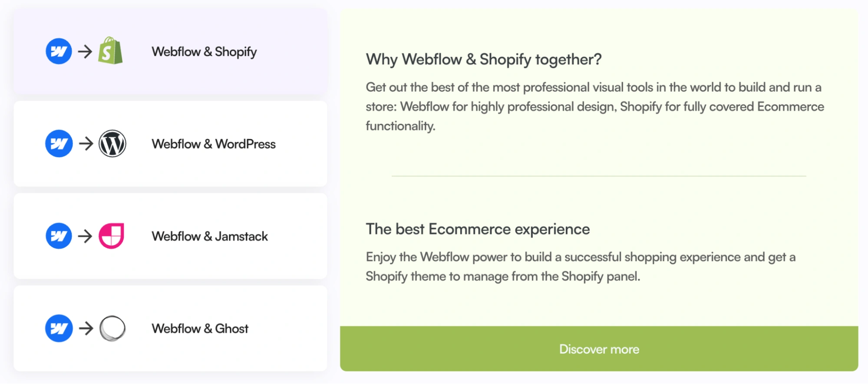Click the arrow between Webflow and Shopify logos
Screen dimensions: 868x384
[x=85, y=51]
